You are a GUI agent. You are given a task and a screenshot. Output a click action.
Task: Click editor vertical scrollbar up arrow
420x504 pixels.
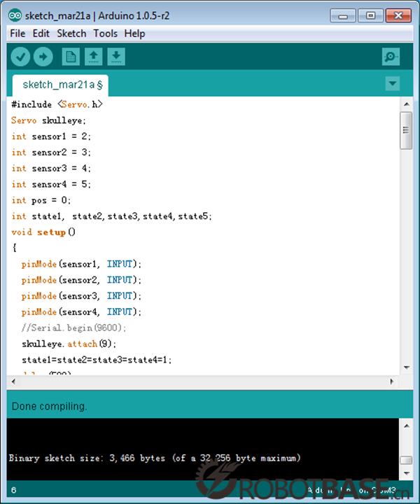coord(405,104)
